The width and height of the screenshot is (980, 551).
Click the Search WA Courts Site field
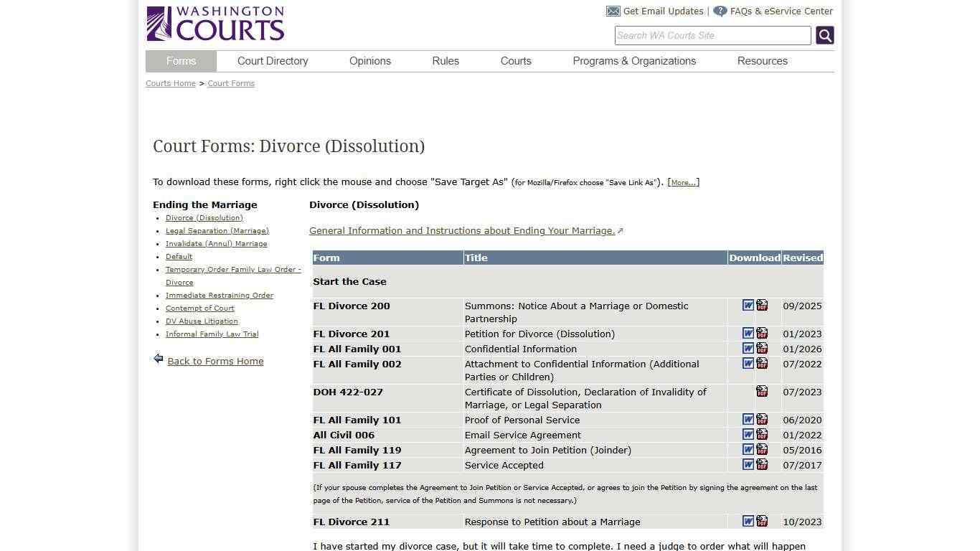tap(712, 35)
